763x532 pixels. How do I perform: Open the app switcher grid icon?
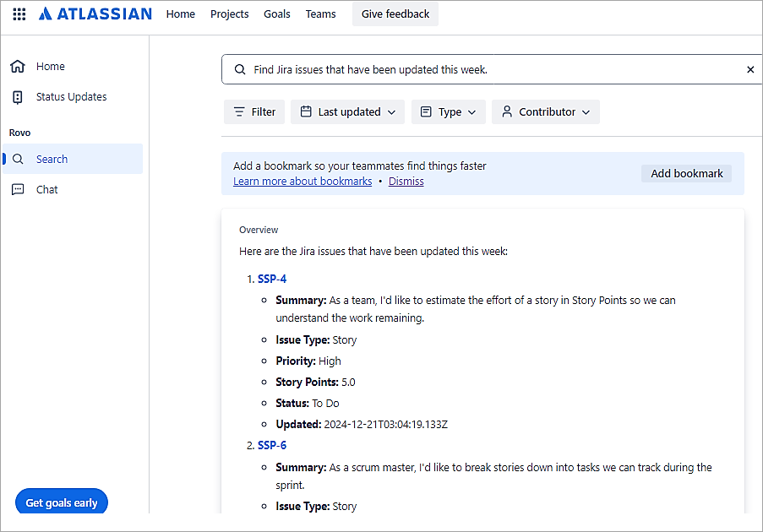click(x=19, y=14)
